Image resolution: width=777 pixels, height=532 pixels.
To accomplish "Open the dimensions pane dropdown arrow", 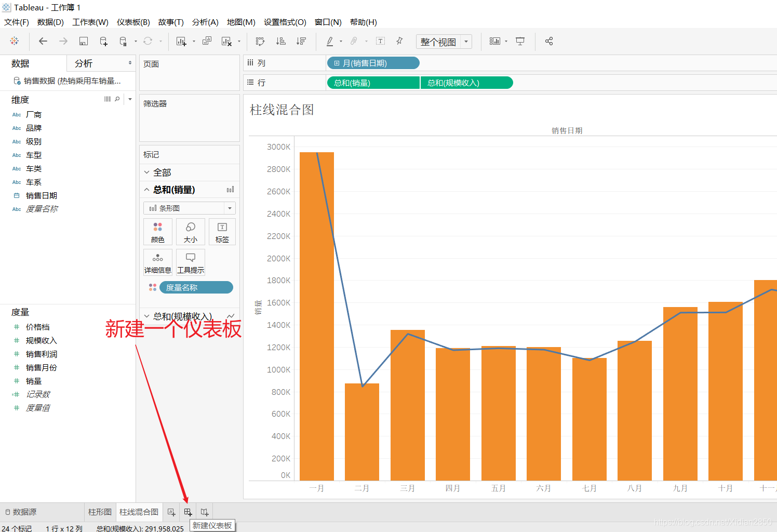I will coord(130,99).
